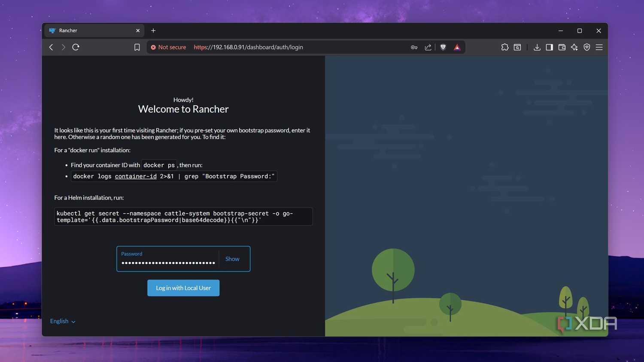Image resolution: width=644 pixels, height=362 pixels.
Task: Open the Brave Wallet icon
Action: (x=562, y=47)
